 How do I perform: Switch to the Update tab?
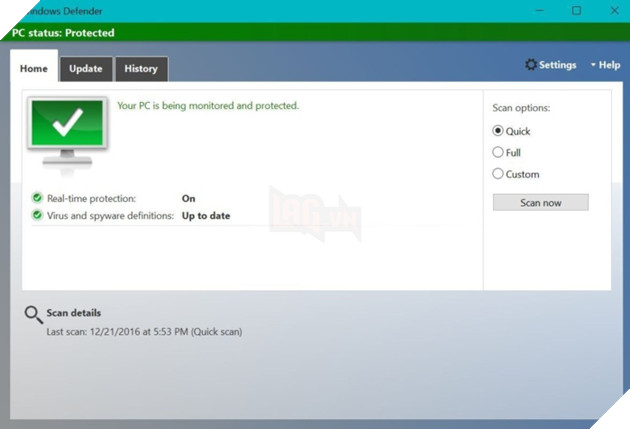click(x=86, y=69)
